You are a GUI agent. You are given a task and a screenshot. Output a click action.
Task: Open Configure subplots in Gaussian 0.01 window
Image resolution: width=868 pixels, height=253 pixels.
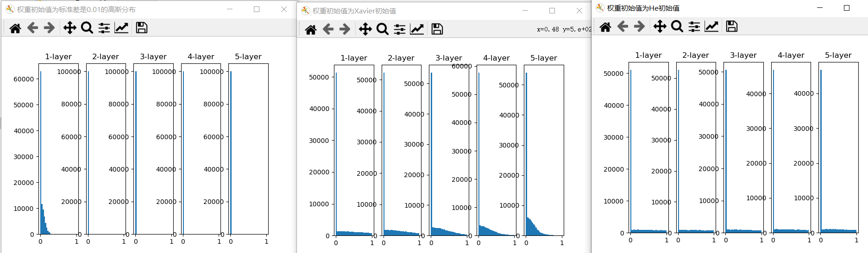coord(104,28)
